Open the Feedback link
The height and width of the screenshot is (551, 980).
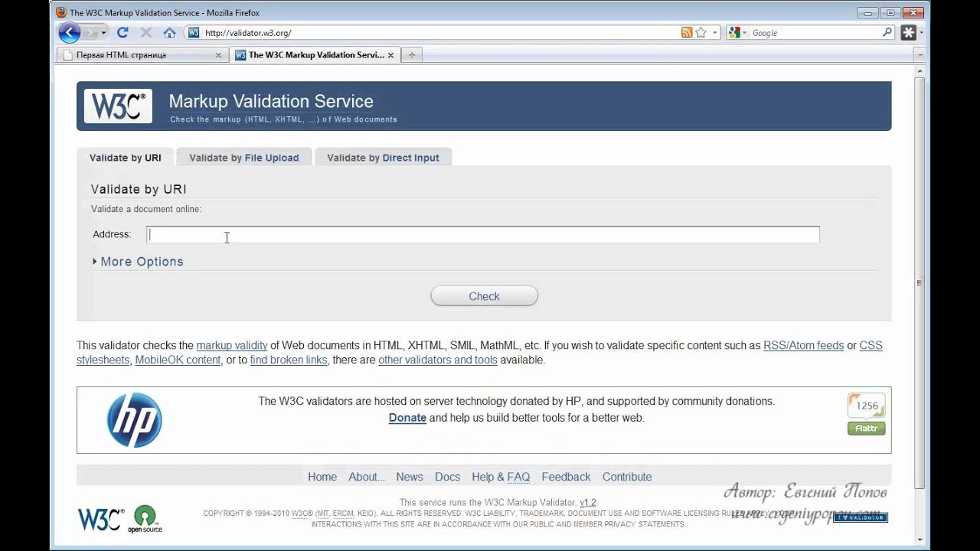point(566,477)
